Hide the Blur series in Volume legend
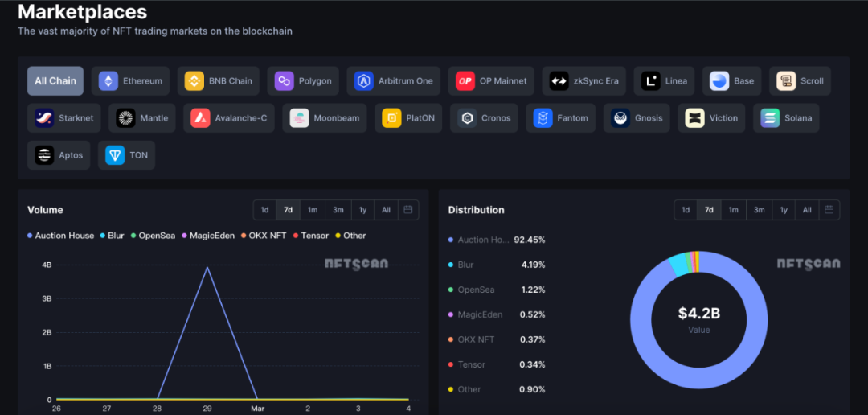Image resolution: width=868 pixels, height=415 pixels. (111, 236)
